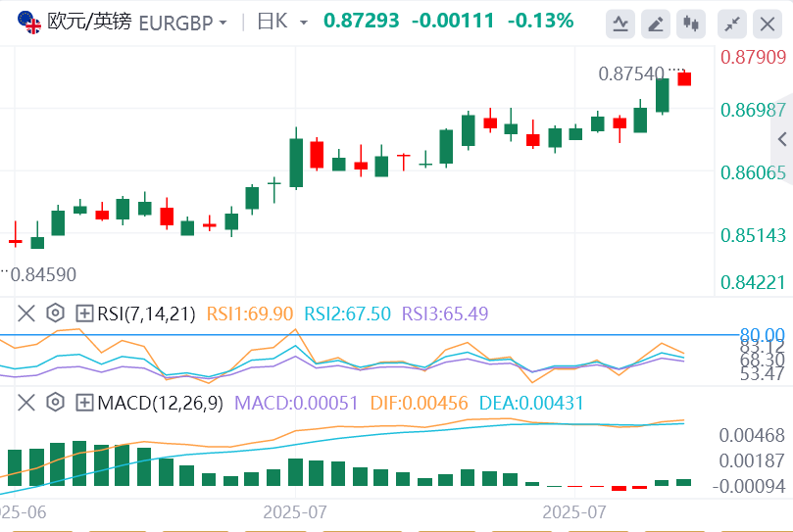Activate the drawing pencil tool
The height and width of the screenshot is (532, 793).
(656, 24)
